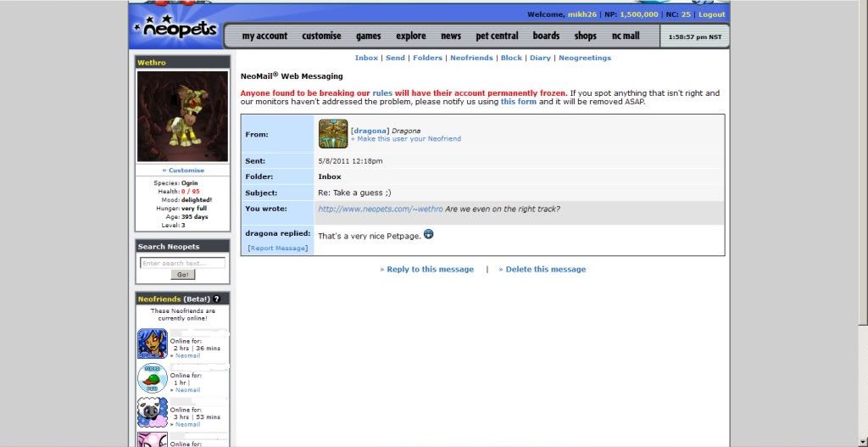Neomail the Neofriend online 3 hrs 53 mins

tap(187, 424)
